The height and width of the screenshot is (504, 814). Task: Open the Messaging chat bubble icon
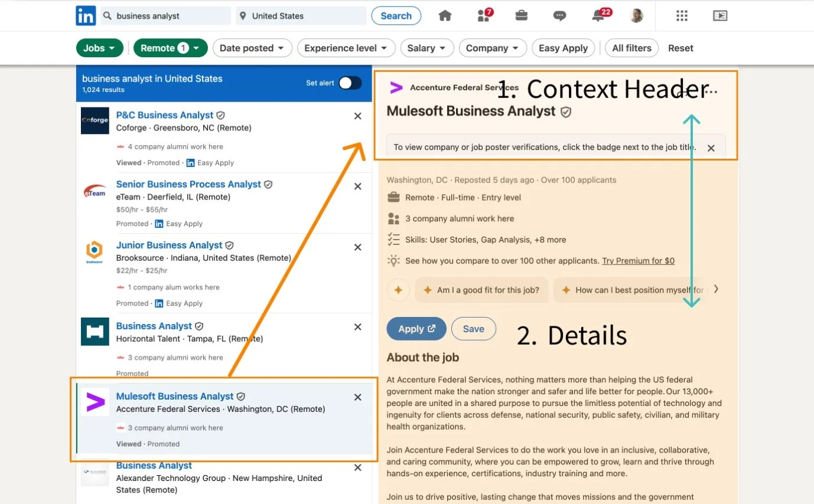click(x=559, y=16)
